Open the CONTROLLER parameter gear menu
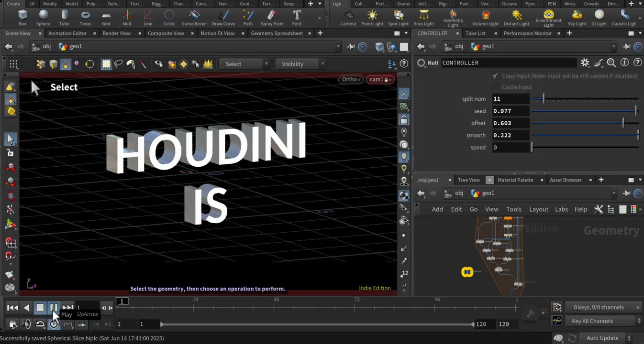Image resolution: width=644 pixels, height=344 pixels. (585, 63)
